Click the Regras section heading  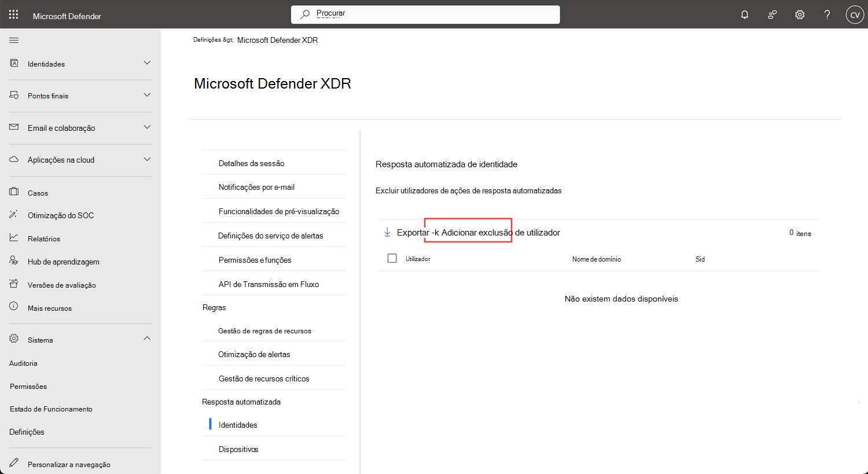(214, 307)
